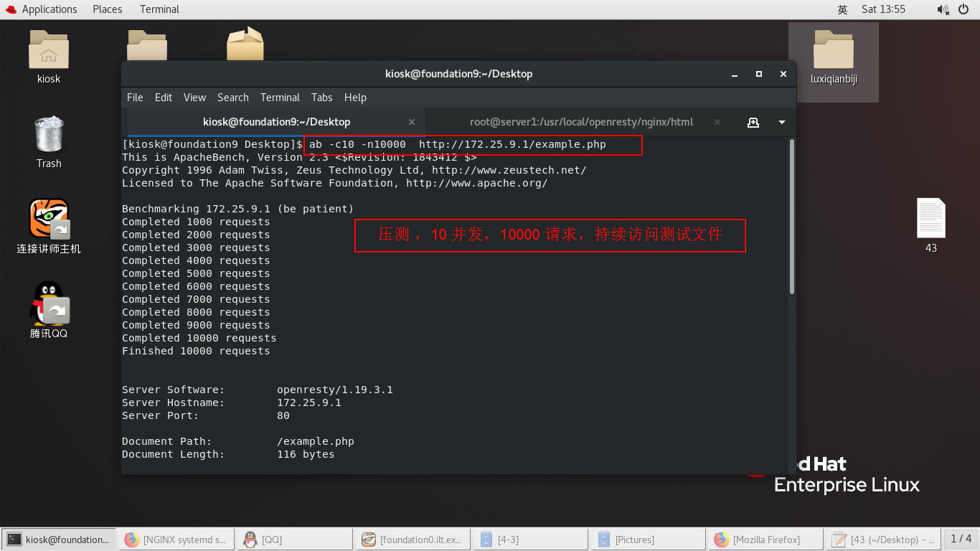Maximize the terminal window

point(759,74)
